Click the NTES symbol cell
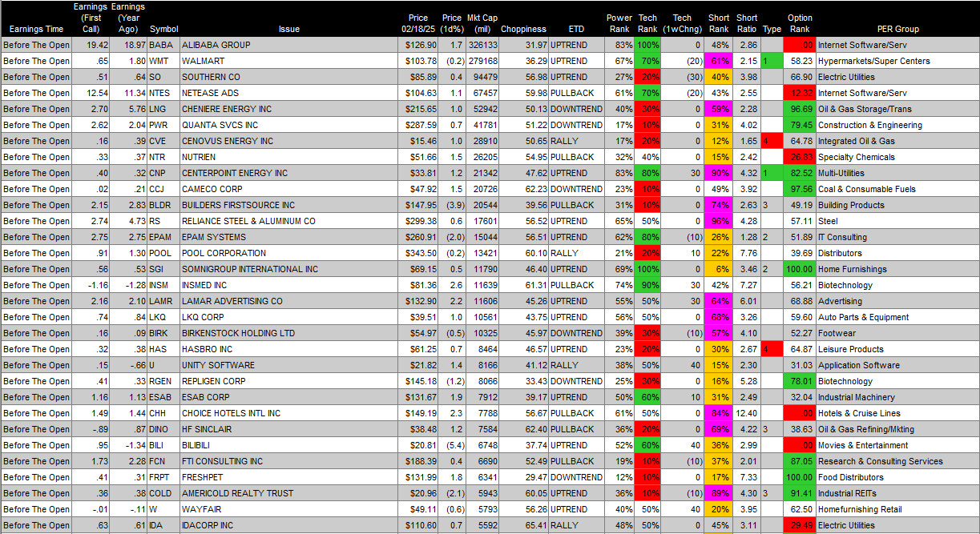This screenshot has width=980, height=534. coord(163,93)
